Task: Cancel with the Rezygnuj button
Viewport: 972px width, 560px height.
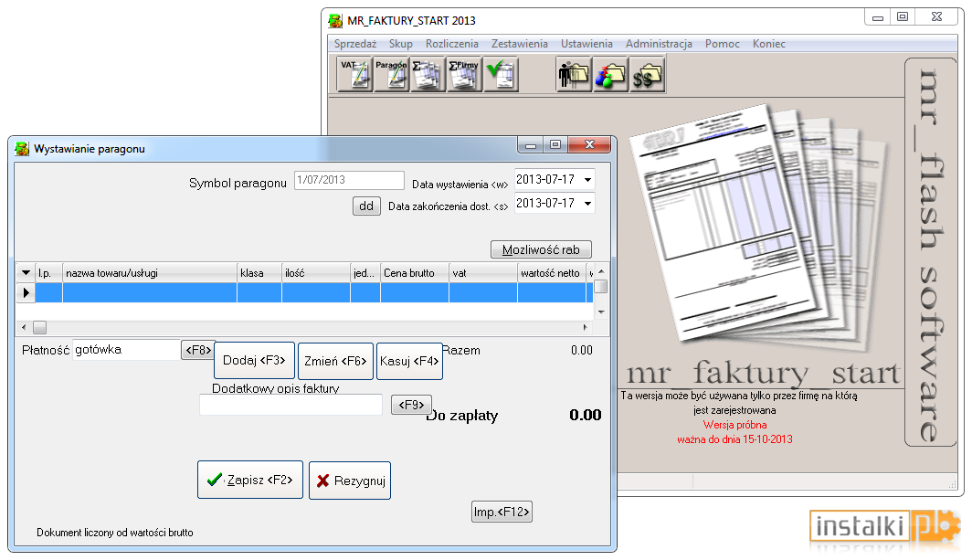Action: 350,481
